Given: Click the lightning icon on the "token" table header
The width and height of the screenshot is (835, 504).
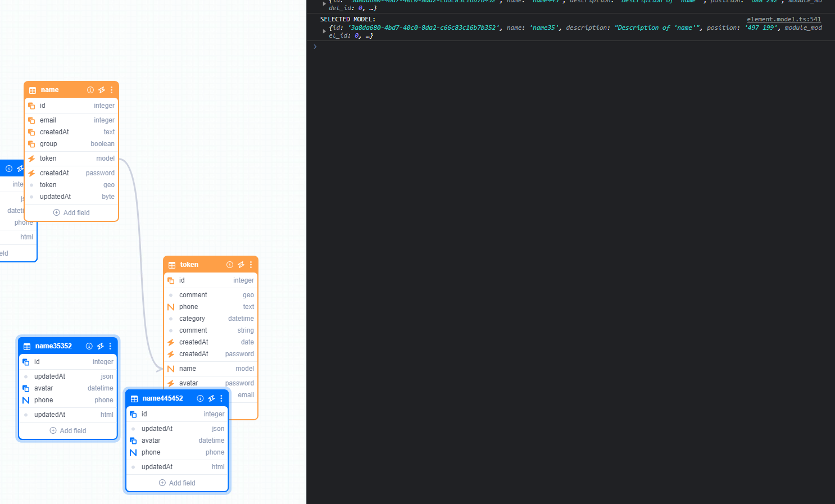Looking at the screenshot, I should pyautogui.click(x=241, y=265).
